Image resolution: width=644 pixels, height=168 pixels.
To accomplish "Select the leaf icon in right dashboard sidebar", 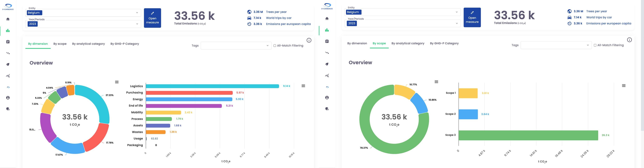I will tap(327, 64).
